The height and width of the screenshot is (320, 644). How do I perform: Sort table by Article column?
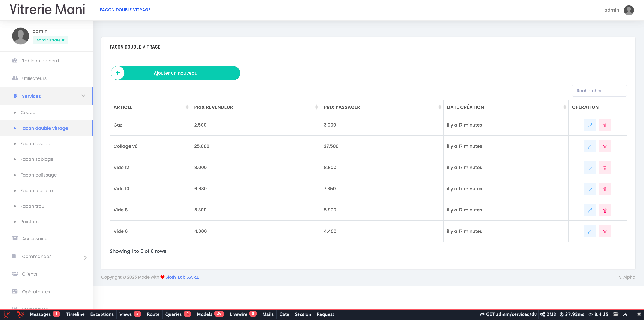pos(150,107)
